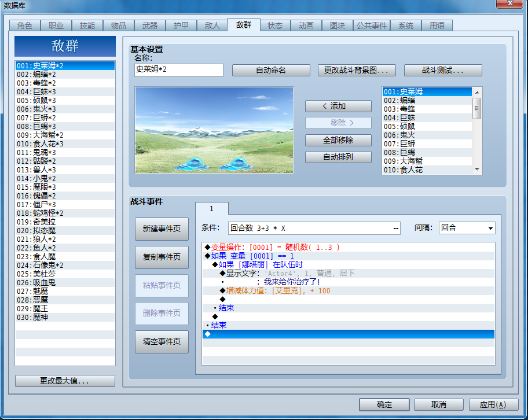
Task: Click the 自动命名 button
Action: tap(271, 71)
